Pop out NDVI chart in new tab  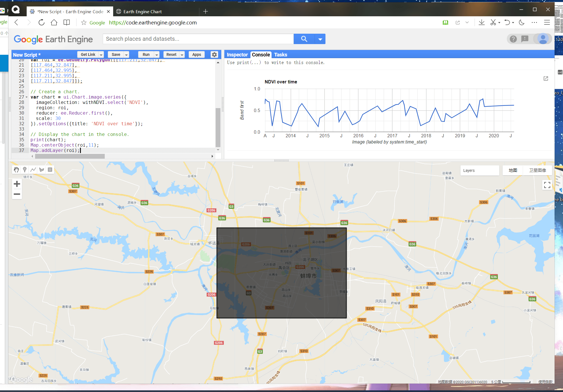546,78
